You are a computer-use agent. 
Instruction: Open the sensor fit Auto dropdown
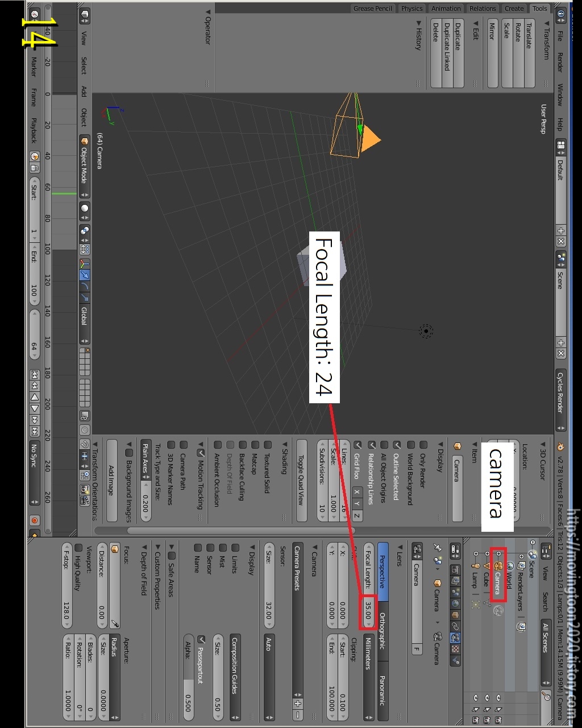269,677
